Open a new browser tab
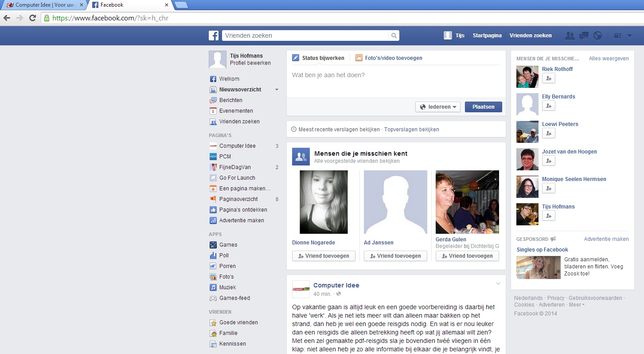 181,5
